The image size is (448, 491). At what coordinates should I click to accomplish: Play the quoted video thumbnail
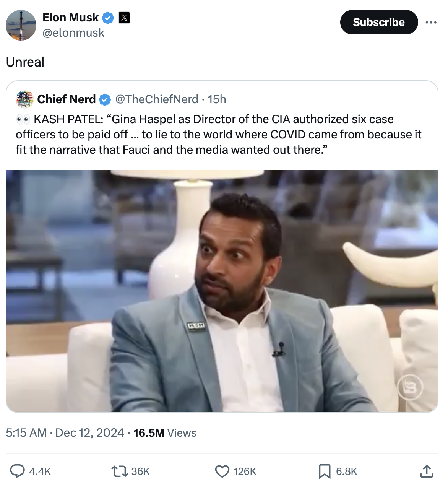(x=222, y=291)
